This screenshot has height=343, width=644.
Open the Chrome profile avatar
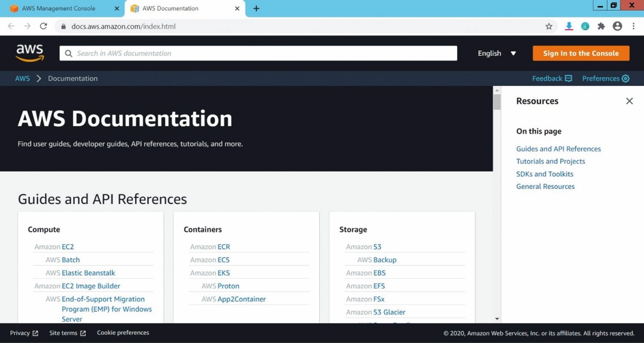point(617,26)
